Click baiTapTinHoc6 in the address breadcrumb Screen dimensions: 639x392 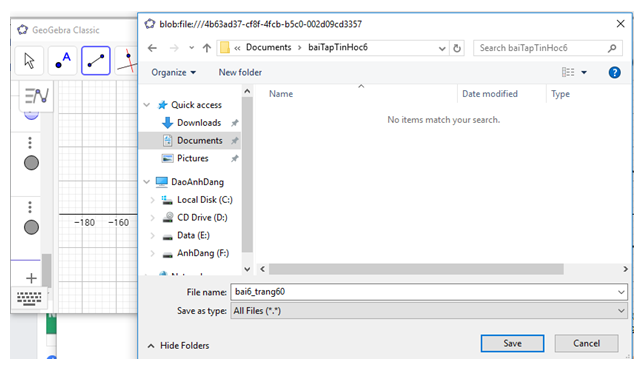coord(338,47)
